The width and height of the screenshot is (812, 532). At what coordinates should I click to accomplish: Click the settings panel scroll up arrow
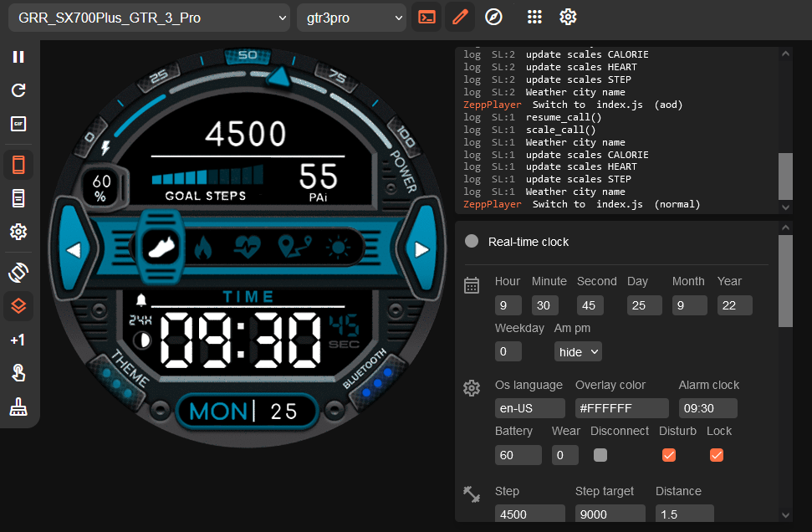[x=785, y=228]
